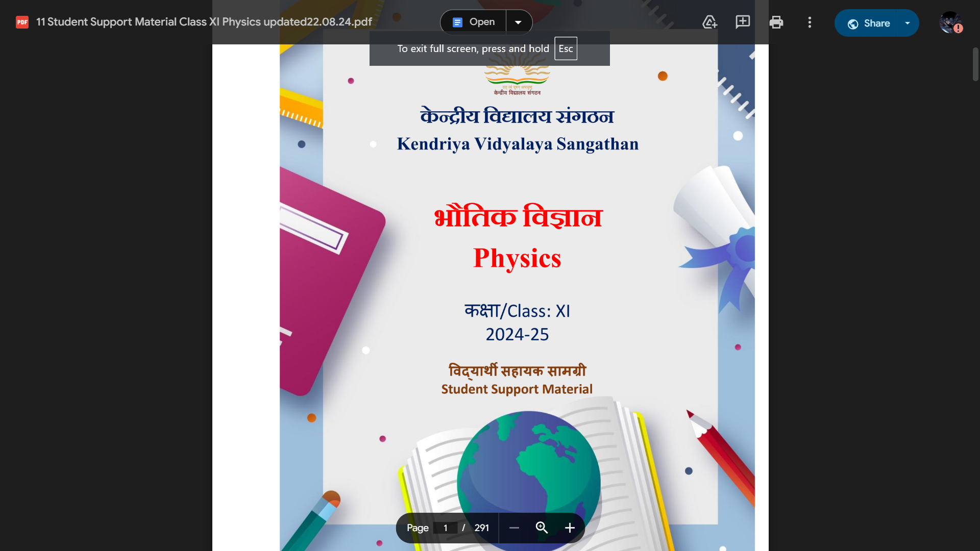This screenshot has height=551, width=980.
Task: Click the red PDF file type icon
Action: 22,22
